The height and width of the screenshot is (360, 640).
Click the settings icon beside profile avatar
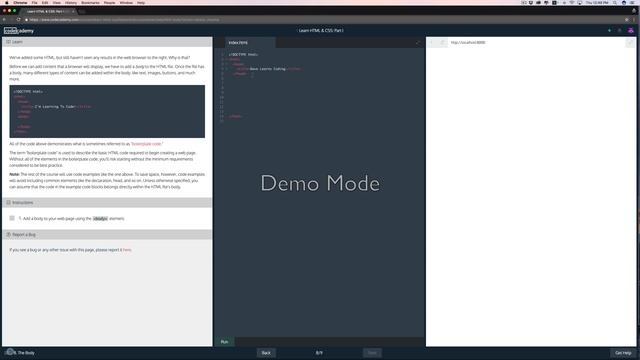[x=620, y=31]
